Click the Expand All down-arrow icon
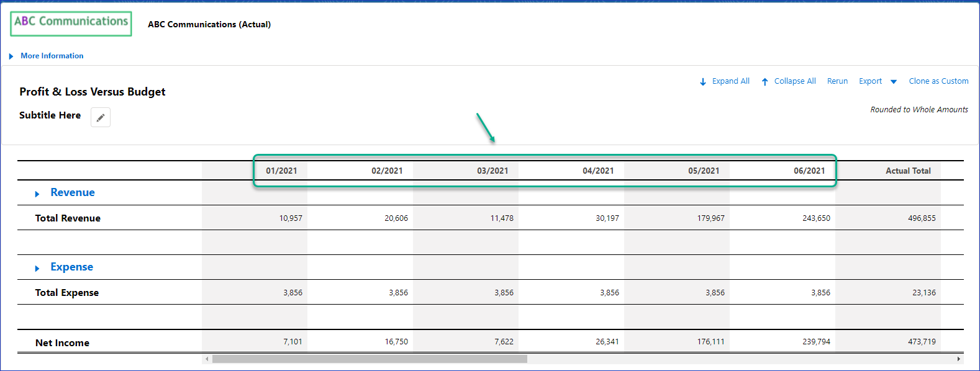Screen dimensions: 980x371 pos(703,82)
